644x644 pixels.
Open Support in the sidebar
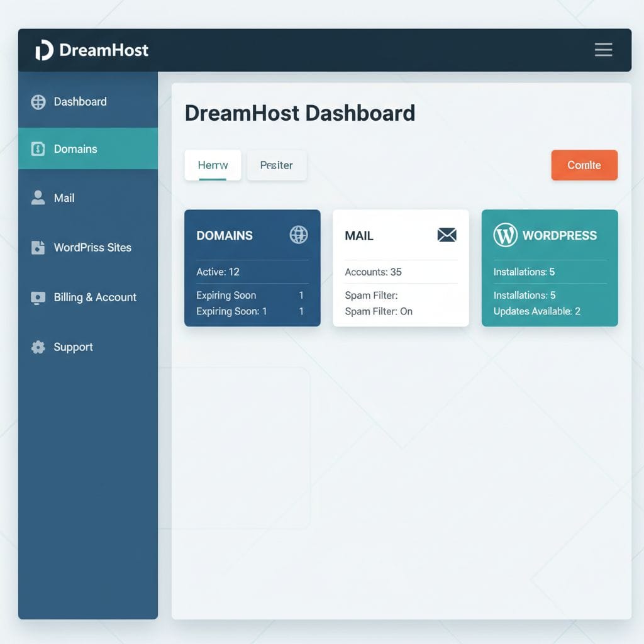coord(88,347)
